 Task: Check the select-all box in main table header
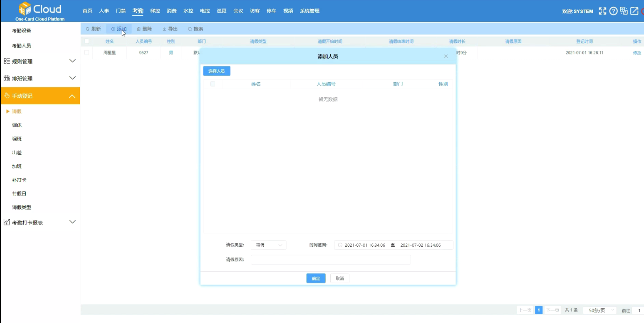87,41
